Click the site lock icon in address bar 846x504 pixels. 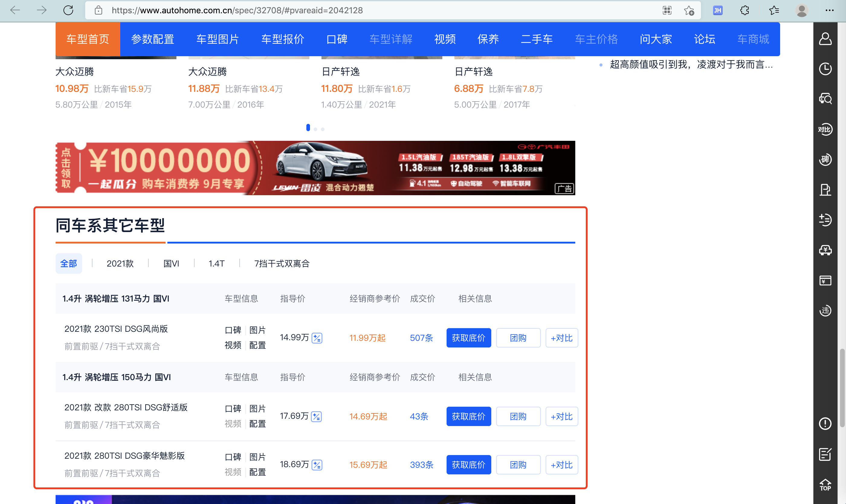pos(98,10)
